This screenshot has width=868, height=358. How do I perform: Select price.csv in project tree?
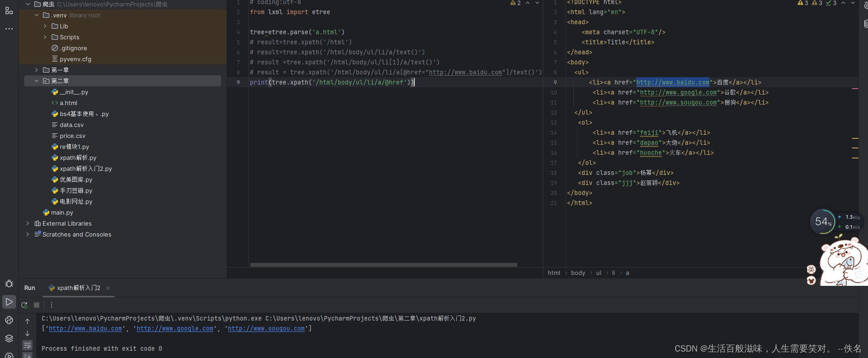point(69,136)
